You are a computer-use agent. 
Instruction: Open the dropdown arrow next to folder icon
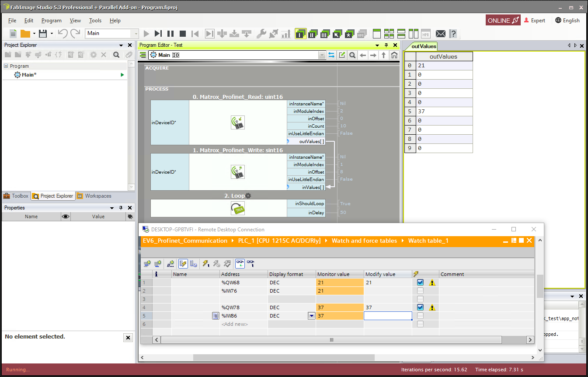[34, 34]
